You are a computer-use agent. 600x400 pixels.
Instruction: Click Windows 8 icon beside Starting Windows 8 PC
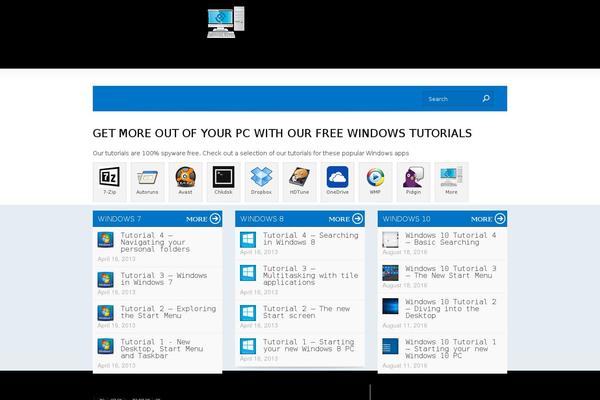click(248, 346)
